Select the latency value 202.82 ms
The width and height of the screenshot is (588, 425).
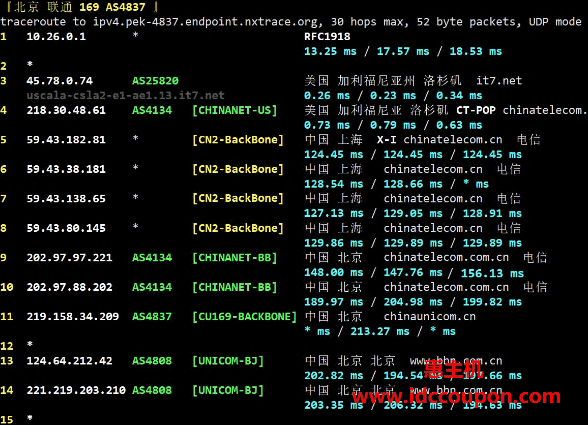tap(334, 376)
